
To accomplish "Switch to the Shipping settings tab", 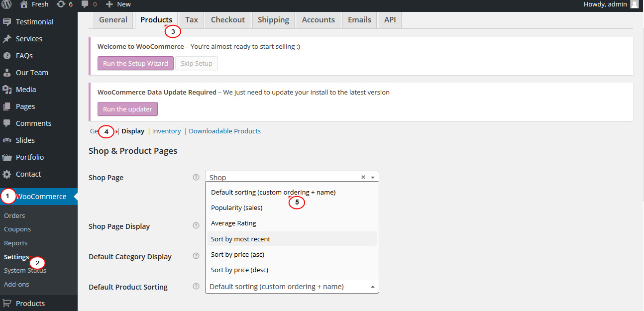I will pos(273,20).
